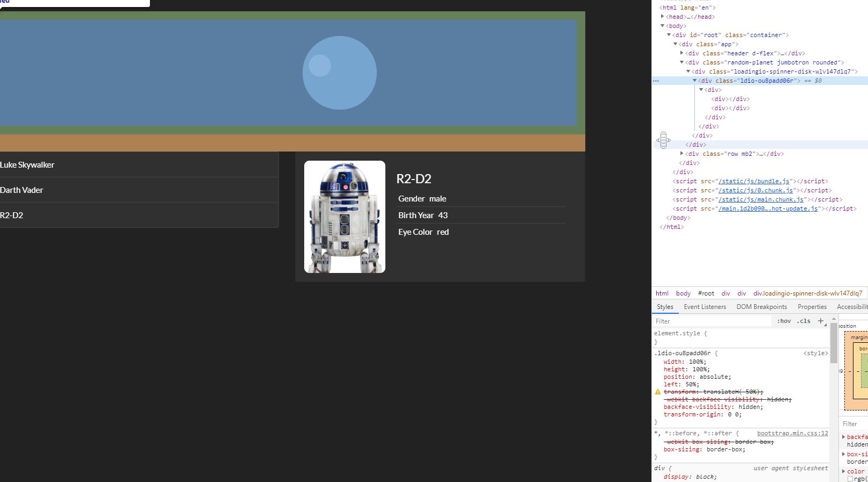
Task: Expand the box-sizing computed property
Action: pos(844,454)
